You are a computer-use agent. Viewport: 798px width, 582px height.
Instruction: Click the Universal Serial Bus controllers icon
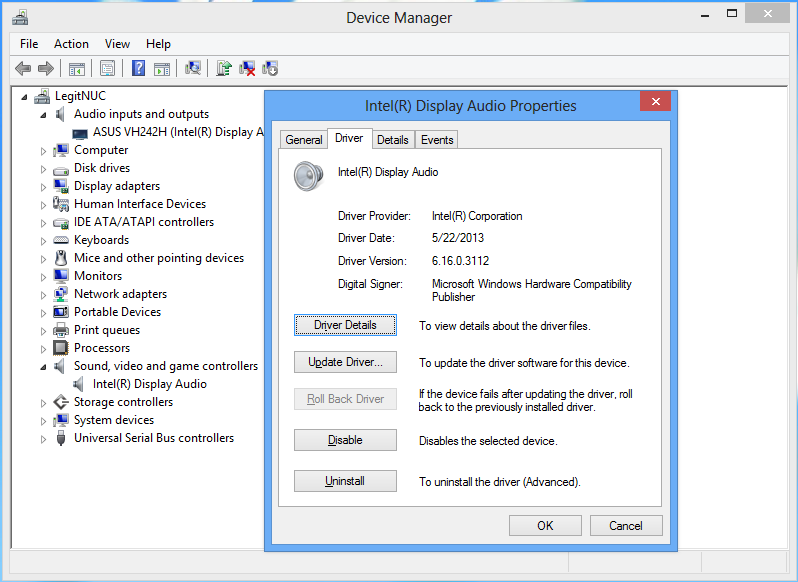(61, 438)
